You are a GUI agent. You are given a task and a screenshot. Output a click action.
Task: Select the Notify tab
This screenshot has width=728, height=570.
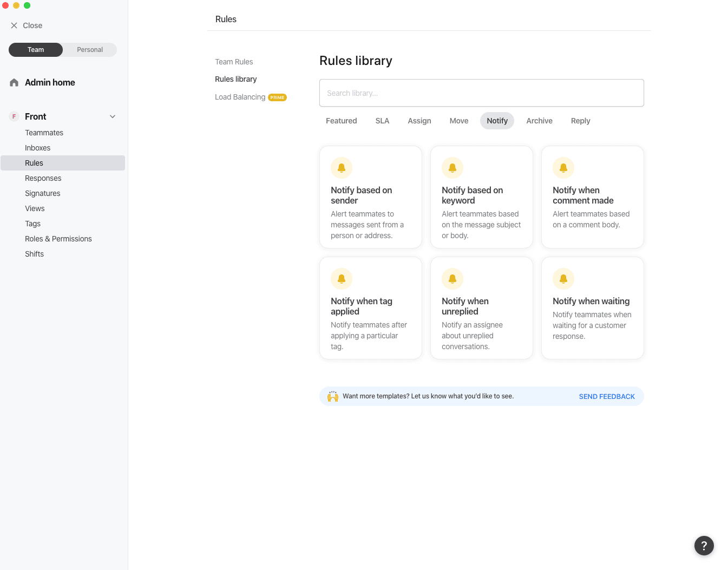click(x=497, y=121)
